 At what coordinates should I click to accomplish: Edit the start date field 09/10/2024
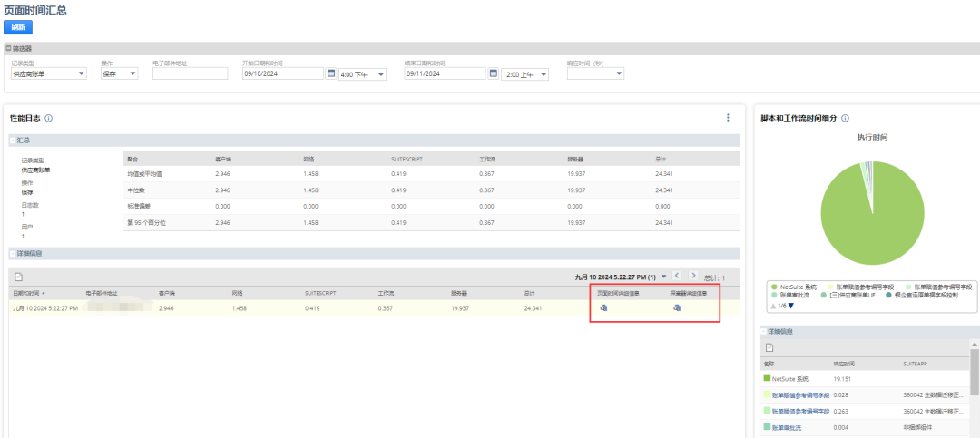pos(283,73)
